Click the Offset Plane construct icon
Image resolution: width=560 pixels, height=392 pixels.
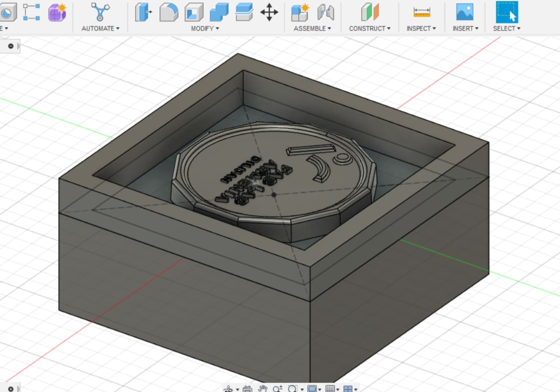[x=370, y=12]
